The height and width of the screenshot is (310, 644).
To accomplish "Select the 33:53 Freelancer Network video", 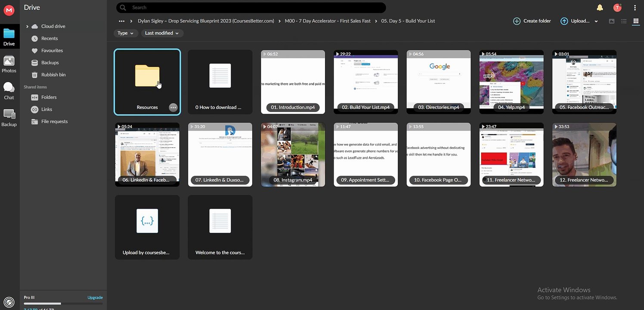I will 585,155.
